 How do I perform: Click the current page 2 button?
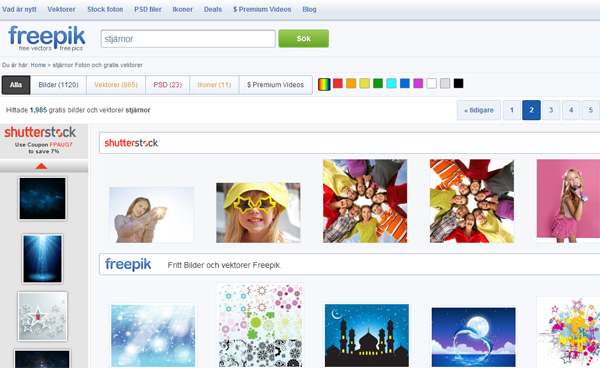coord(532,110)
